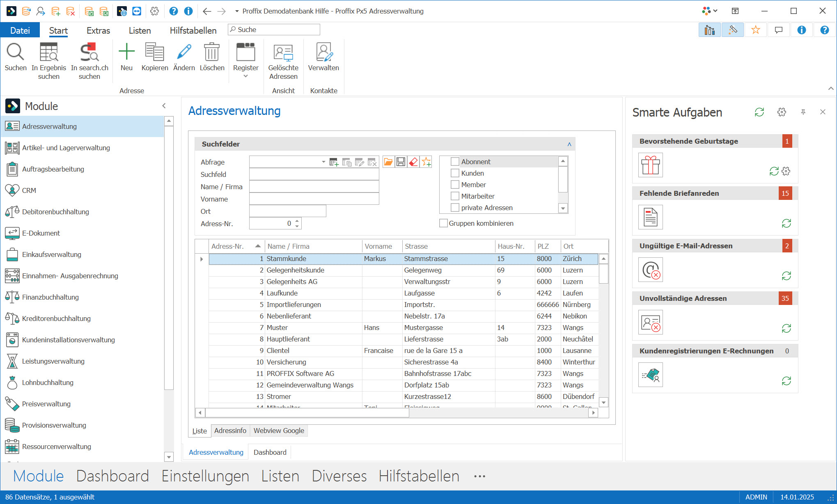Enable Gruppen kombinieren checkbox

(x=443, y=223)
